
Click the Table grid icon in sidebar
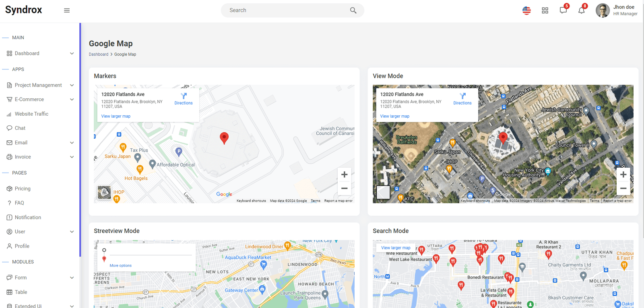click(9, 292)
